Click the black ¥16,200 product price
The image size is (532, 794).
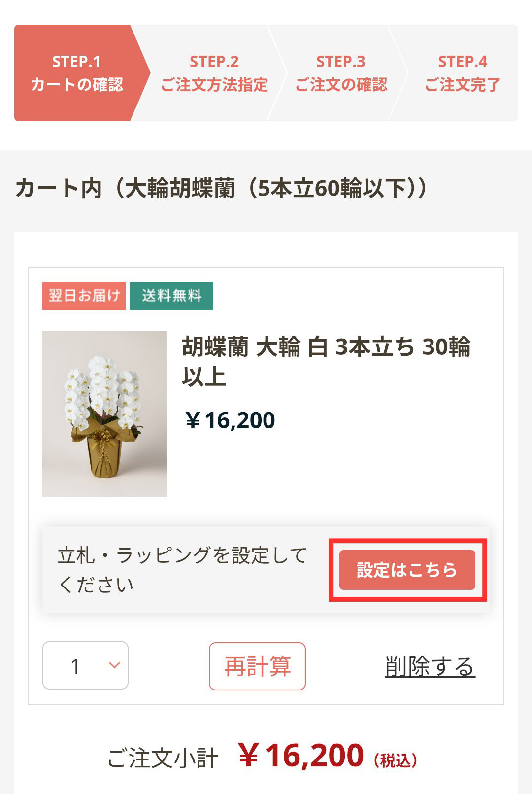(230, 420)
